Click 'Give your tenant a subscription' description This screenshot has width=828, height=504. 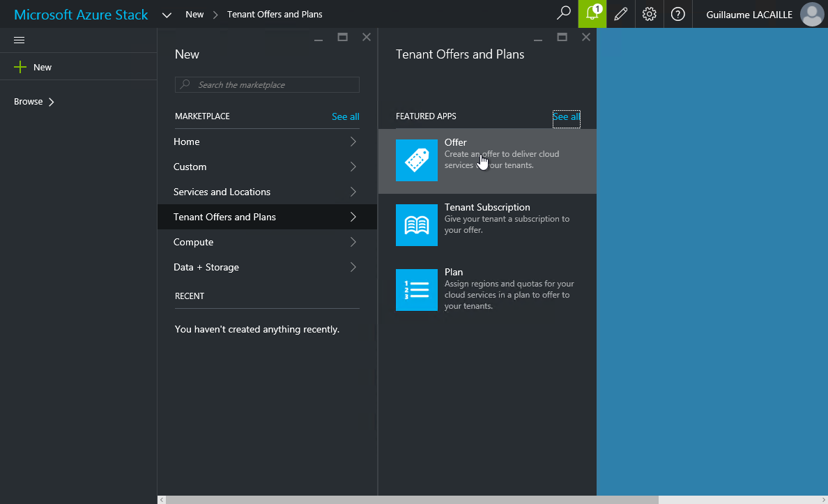pyautogui.click(x=507, y=224)
